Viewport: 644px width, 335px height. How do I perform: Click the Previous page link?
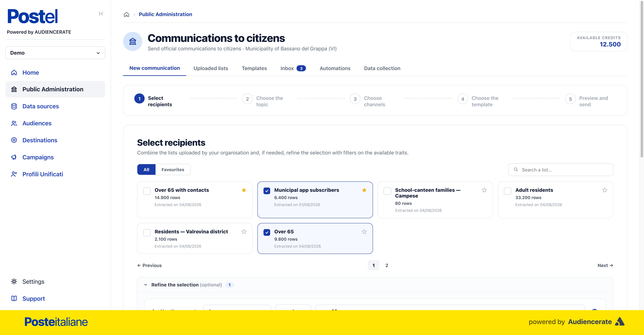(x=149, y=265)
